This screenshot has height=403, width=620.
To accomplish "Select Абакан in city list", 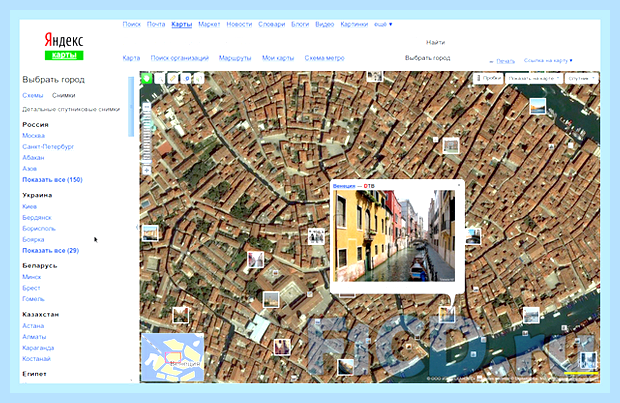I will click(33, 157).
